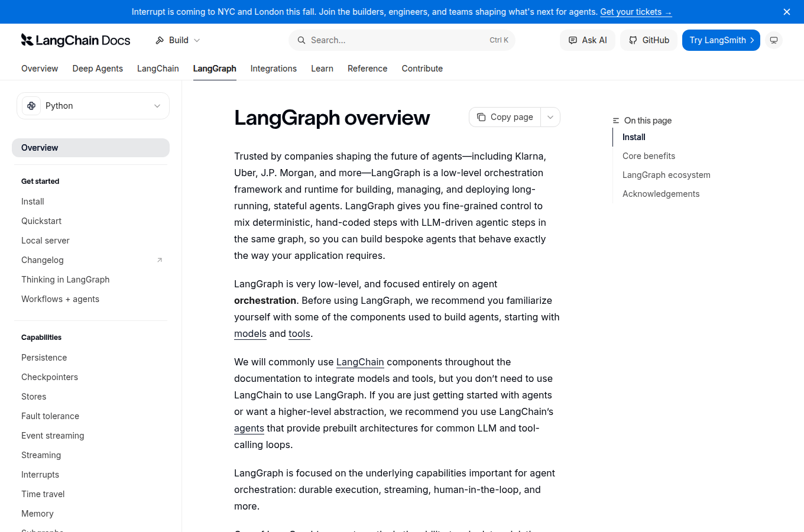Viewport: 804px width, 532px height.
Task: Click the hammer Build icon
Action: point(160,40)
